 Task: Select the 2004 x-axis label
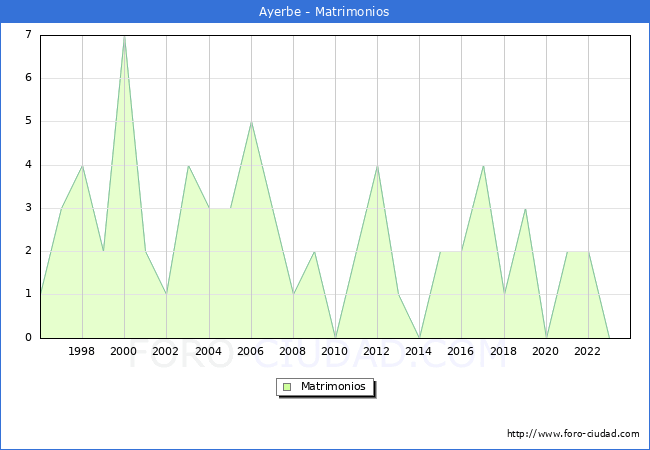(x=208, y=351)
